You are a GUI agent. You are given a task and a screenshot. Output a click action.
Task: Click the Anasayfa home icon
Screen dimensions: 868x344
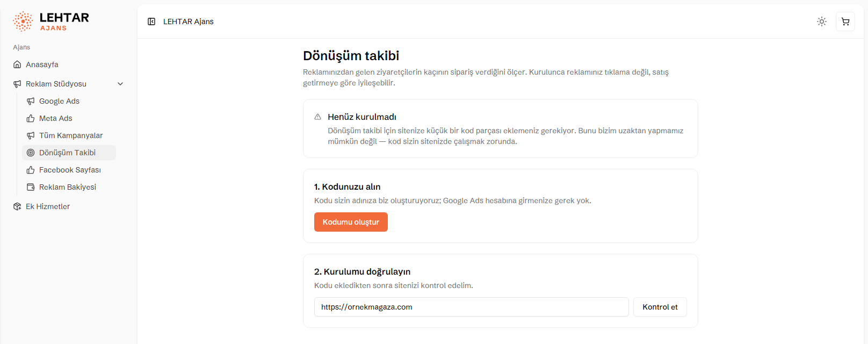(x=17, y=64)
